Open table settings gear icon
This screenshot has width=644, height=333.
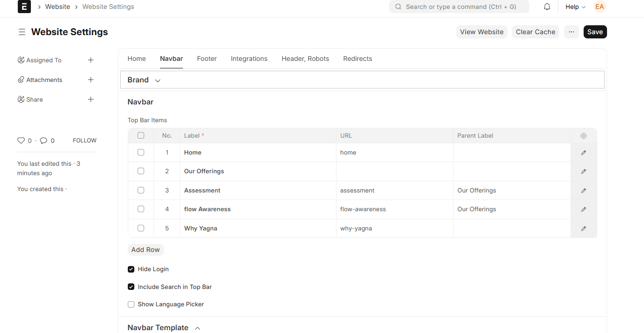point(583,136)
